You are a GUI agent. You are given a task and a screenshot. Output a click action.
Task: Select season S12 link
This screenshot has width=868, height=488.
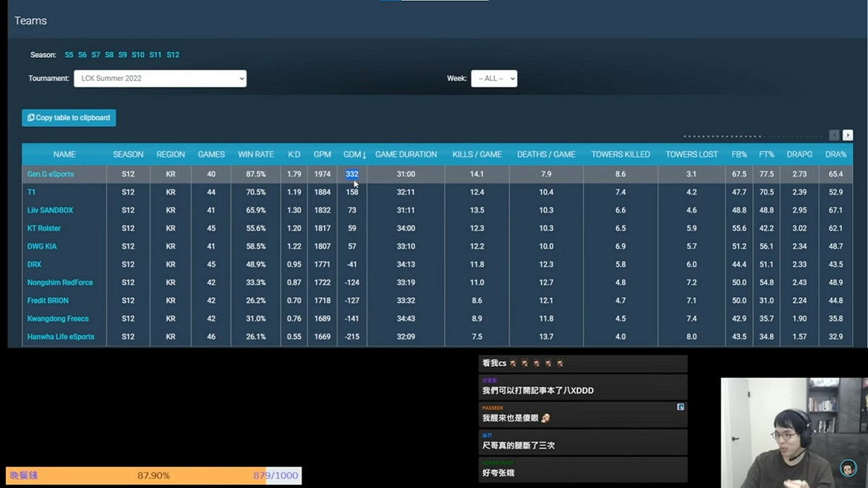[x=173, y=55]
